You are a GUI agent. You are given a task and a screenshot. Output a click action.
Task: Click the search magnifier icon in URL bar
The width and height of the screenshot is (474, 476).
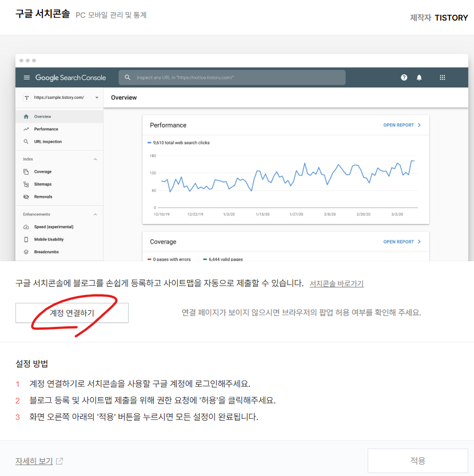coord(128,77)
